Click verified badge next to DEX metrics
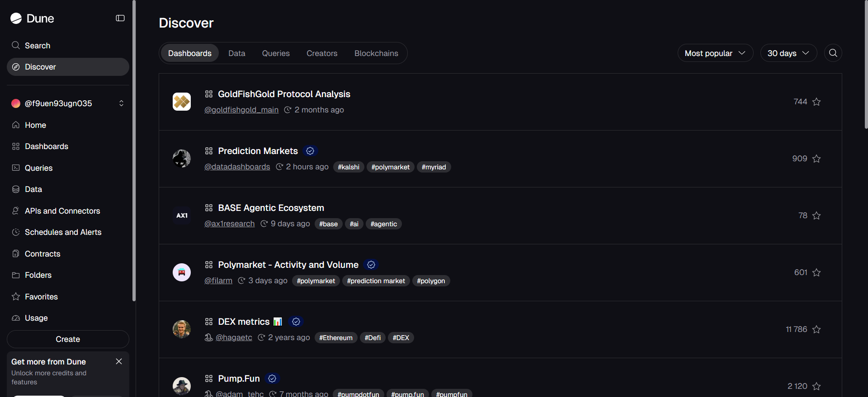The width and height of the screenshot is (868, 397). pyautogui.click(x=296, y=322)
